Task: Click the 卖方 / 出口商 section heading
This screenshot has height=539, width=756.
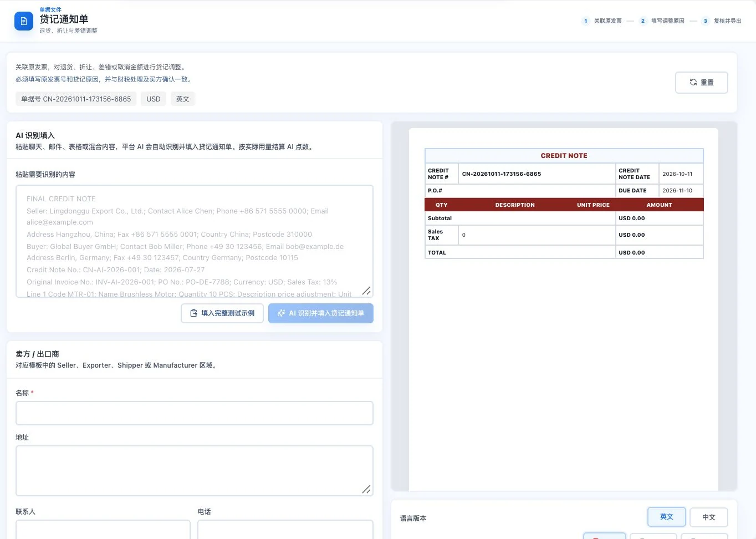Action: click(37, 354)
